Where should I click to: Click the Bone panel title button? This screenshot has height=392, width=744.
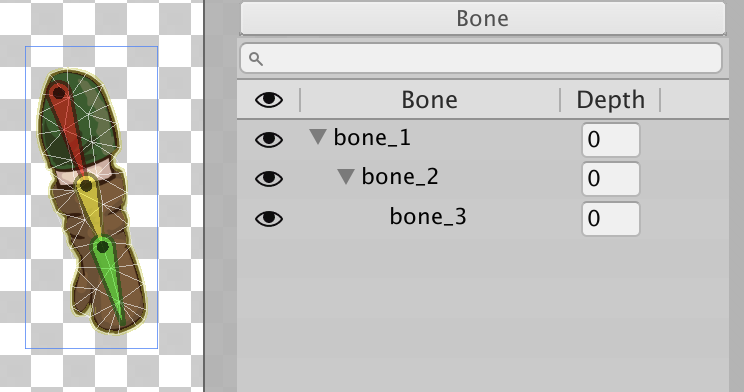tap(483, 19)
